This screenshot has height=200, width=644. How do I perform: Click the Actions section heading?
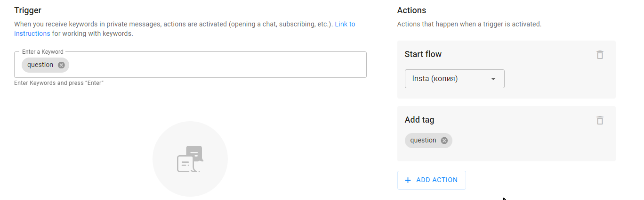coord(411,10)
